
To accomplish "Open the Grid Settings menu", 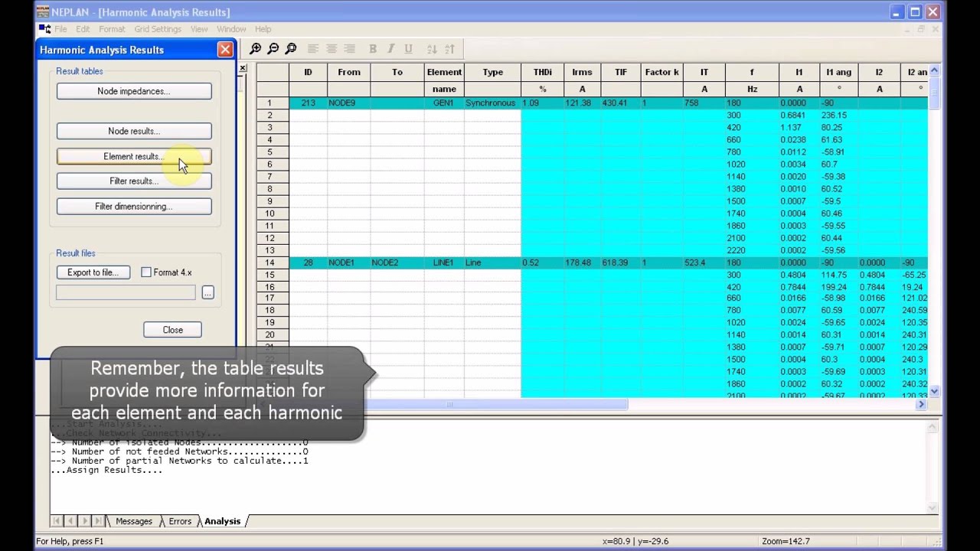I will click(158, 29).
